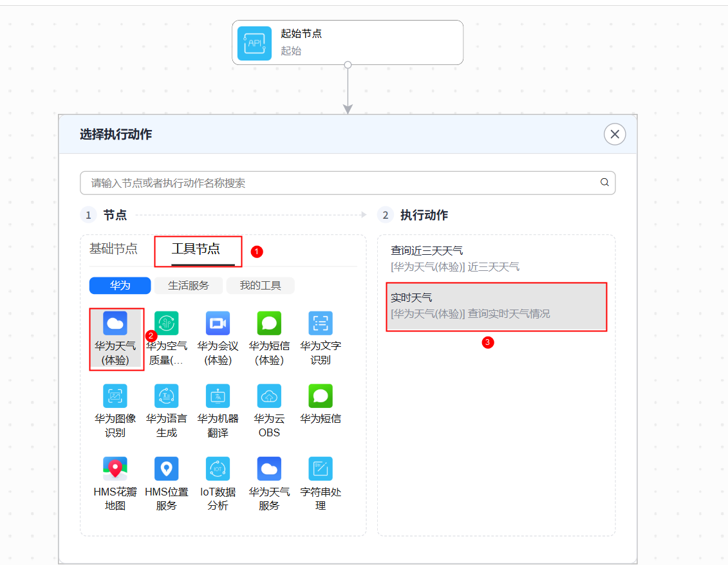Pick the 华为会议(体验) tool icon
The image size is (728, 565).
[218, 323]
